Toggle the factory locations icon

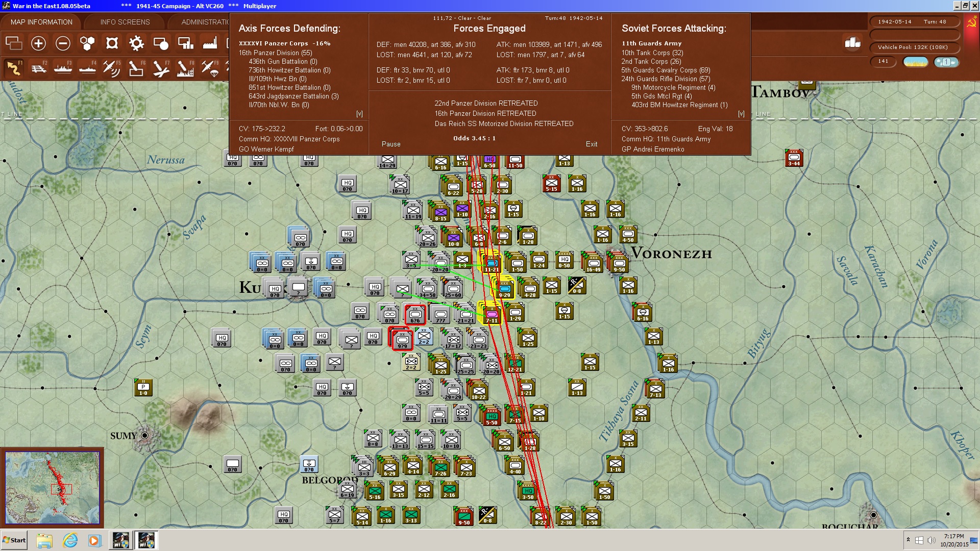tap(210, 43)
